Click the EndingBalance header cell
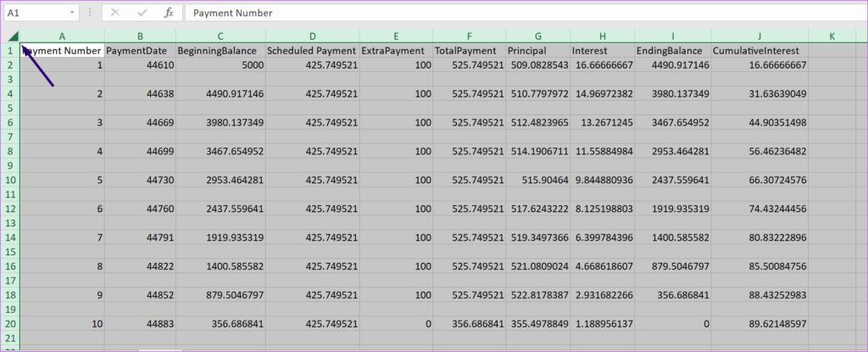The width and height of the screenshot is (868, 352). pos(672,51)
